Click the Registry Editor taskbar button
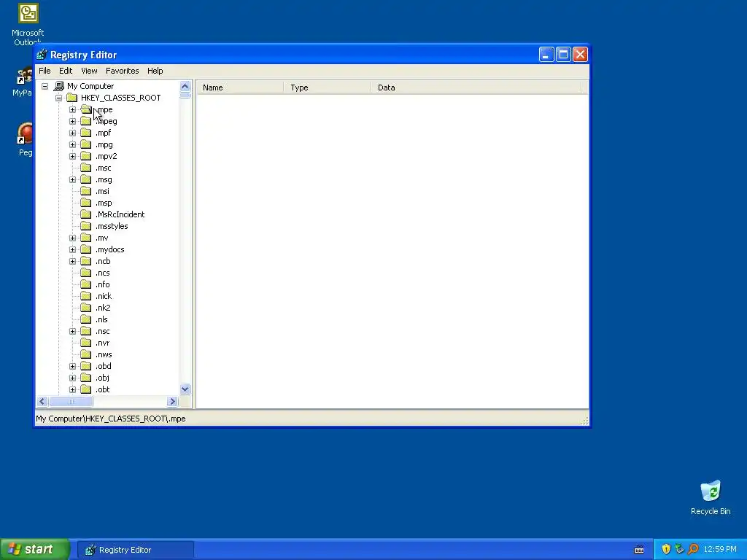The width and height of the screenshot is (747, 560). click(x=135, y=550)
